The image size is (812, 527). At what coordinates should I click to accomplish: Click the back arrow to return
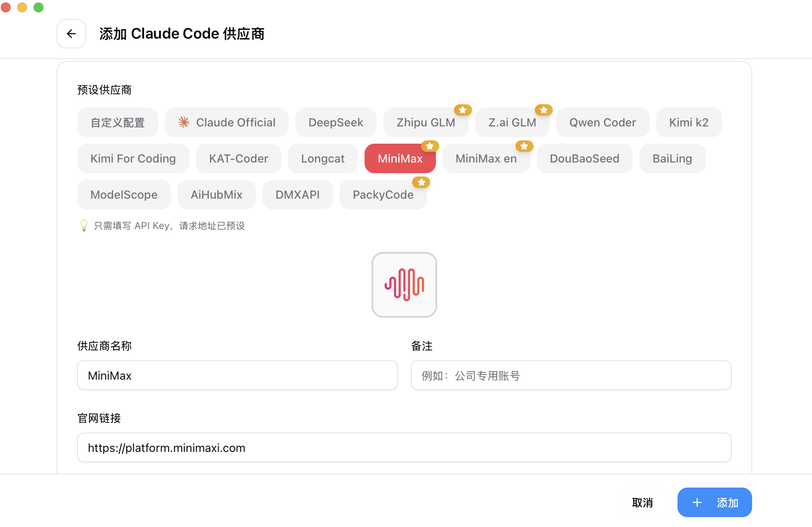(x=71, y=34)
